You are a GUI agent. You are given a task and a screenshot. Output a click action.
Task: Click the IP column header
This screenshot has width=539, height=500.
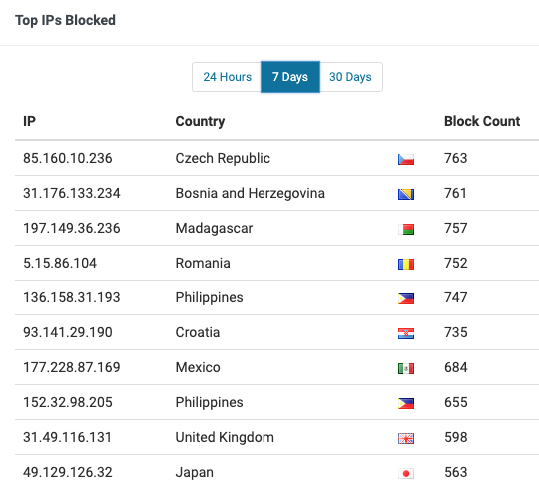coord(29,121)
